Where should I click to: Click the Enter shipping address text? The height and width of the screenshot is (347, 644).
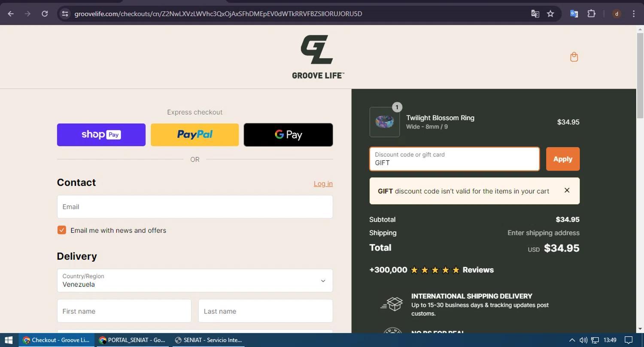[x=544, y=233]
